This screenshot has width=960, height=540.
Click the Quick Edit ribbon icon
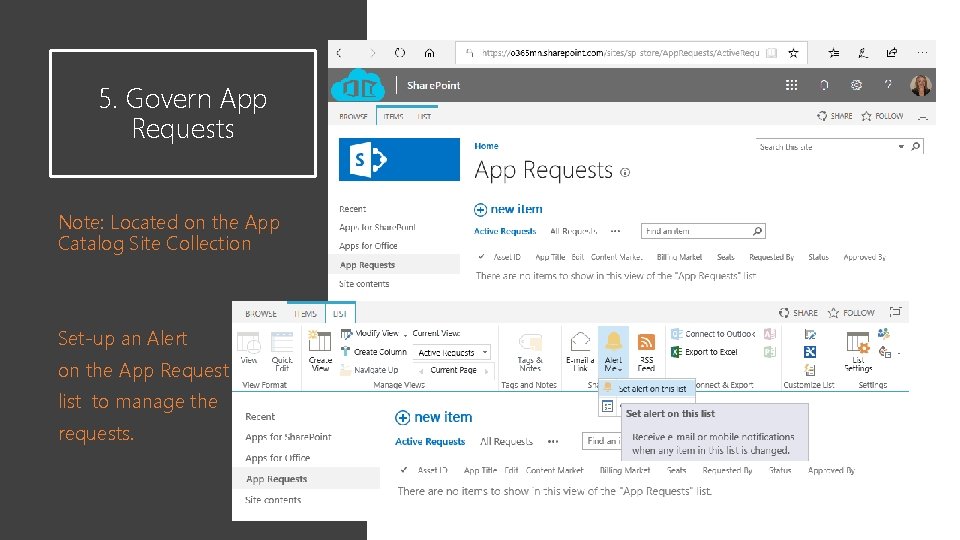click(282, 351)
